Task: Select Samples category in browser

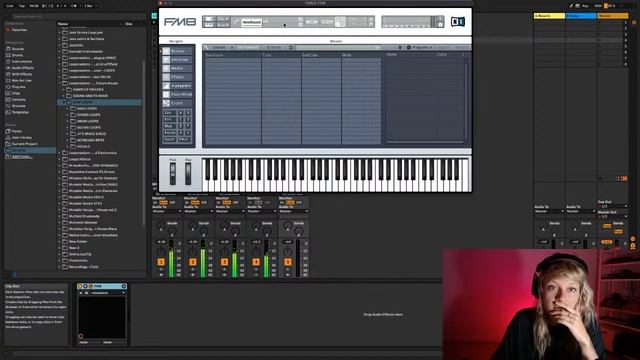Action: pyautogui.click(x=16, y=100)
